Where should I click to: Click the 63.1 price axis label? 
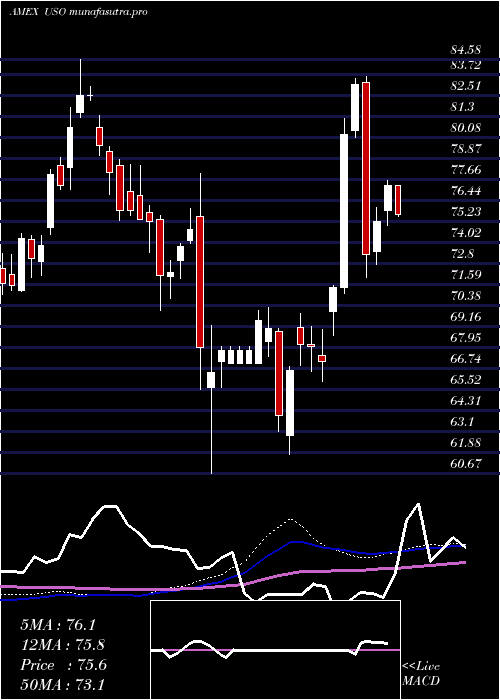[x=463, y=421]
